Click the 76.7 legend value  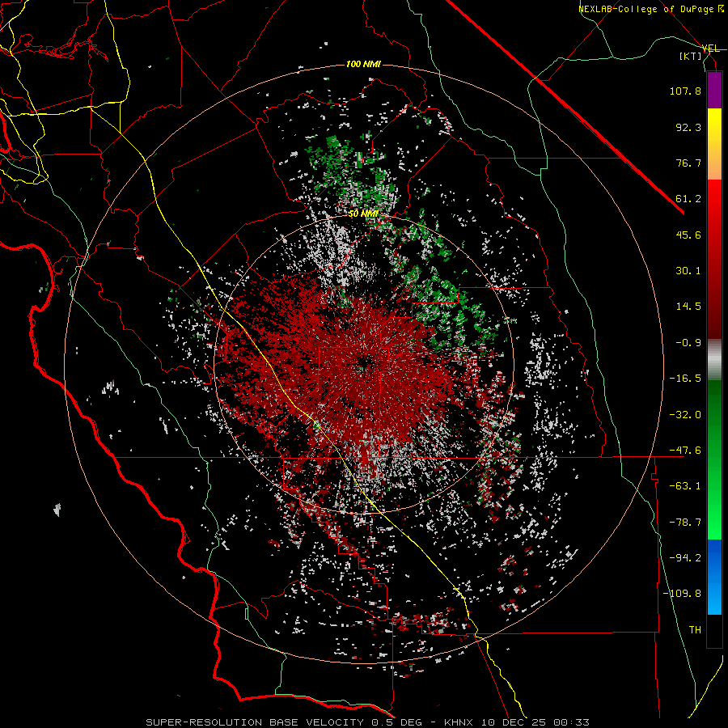click(x=688, y=163)
